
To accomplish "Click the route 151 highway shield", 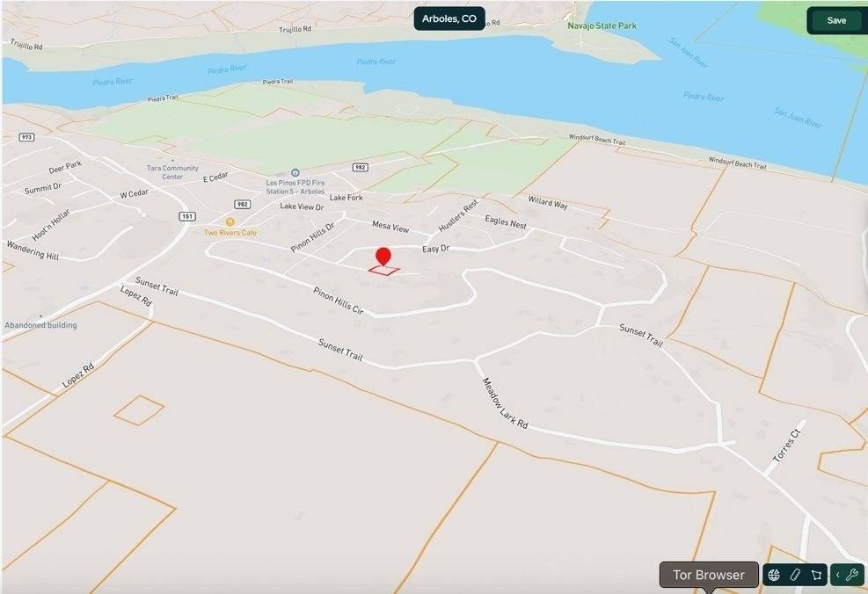I will tap(187, 216).
